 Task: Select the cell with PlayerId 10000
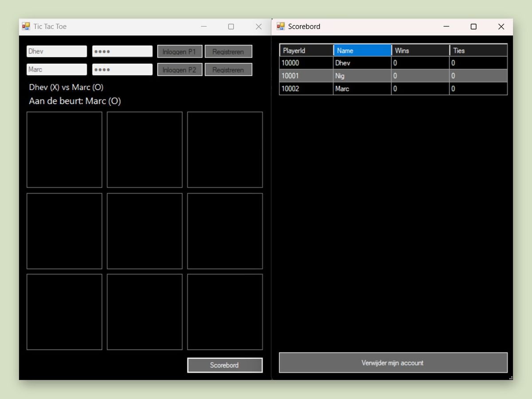point(306,63)
